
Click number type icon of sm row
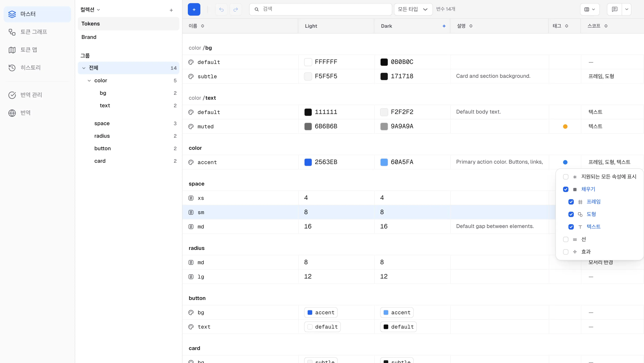[x=191, y=212]
